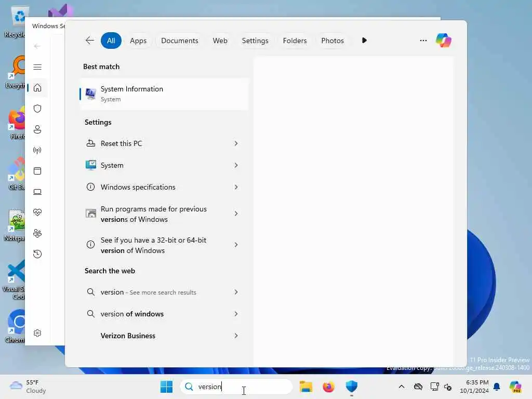Switch to Windows Security taskbar icon
The image size is (532, 399).
pos(352,387)
